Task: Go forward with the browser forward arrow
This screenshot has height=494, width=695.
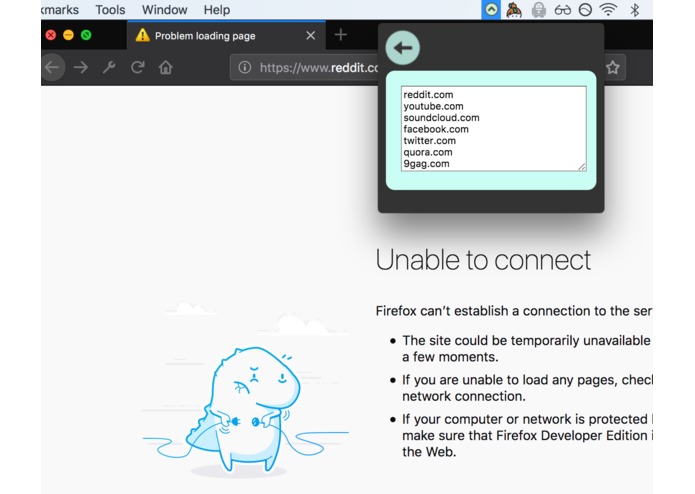Action: (81, 67)
